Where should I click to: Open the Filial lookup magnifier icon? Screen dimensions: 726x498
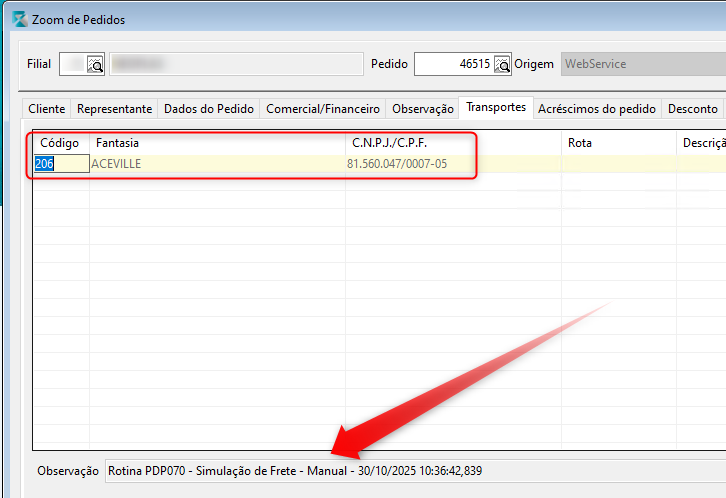click(x=95, y=64)
